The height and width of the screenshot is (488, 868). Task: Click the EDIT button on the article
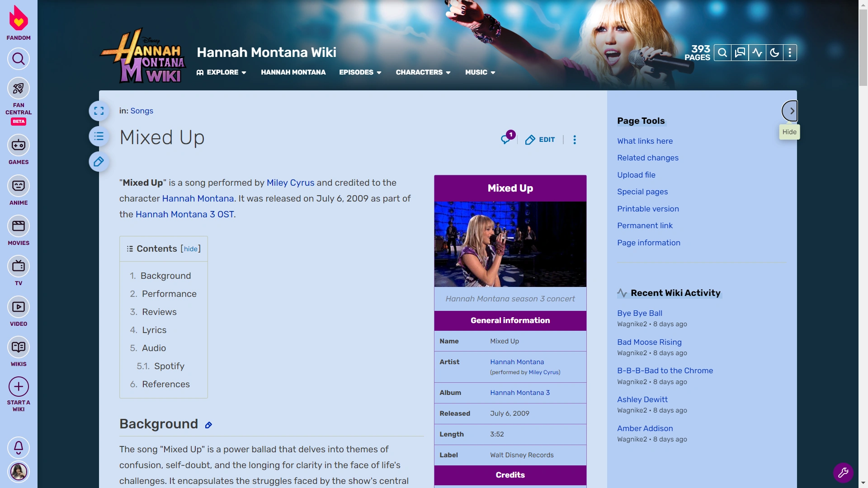coord(540,140)
